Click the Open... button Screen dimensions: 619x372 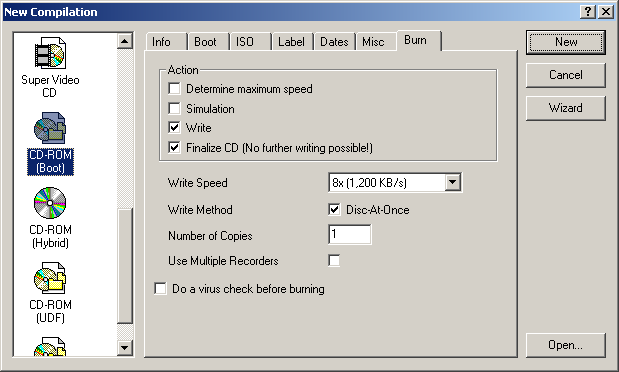[x=566, y=345]
